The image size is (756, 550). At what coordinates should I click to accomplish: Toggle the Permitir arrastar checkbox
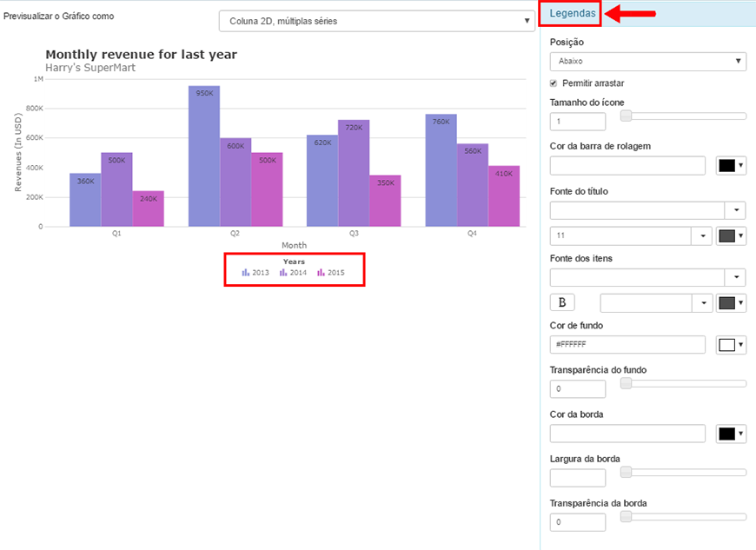[x=554, y=83]
